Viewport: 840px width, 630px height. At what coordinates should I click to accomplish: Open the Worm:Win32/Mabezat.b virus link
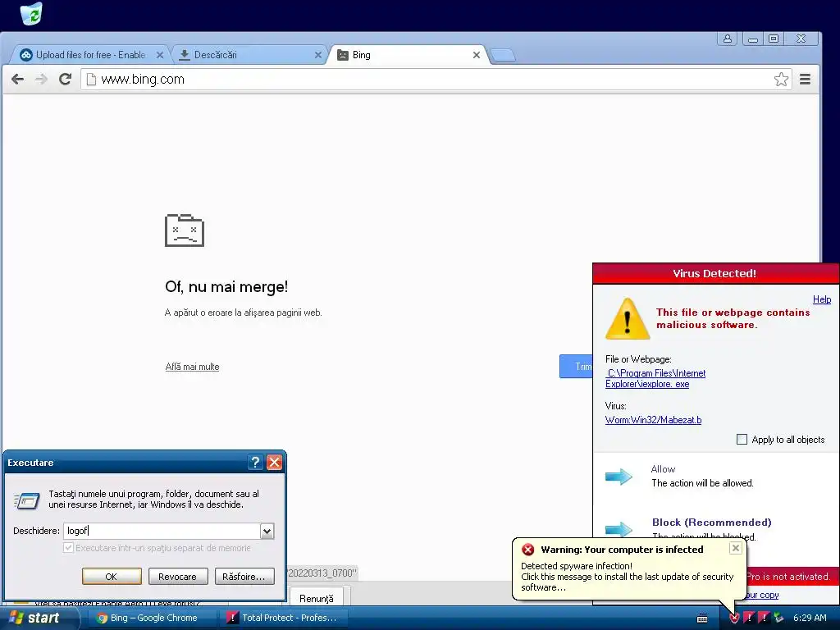[x=653, y=420]
